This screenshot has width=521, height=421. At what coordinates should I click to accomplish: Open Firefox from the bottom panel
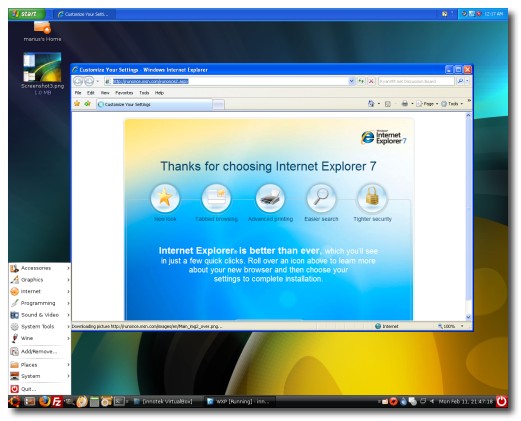pos(44,401)
